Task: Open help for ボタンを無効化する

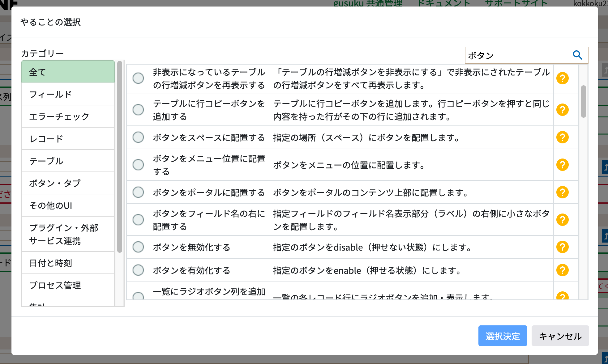Action: click(563, 247)
